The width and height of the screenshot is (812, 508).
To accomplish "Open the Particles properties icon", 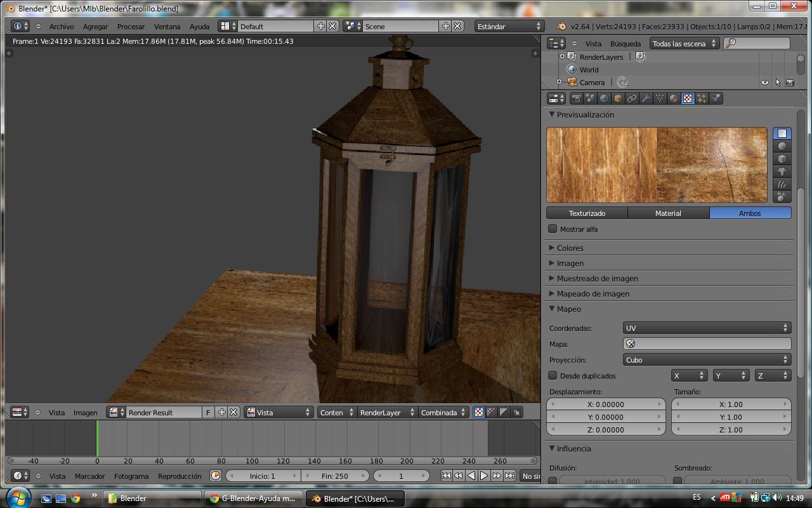I will point(702,98).
